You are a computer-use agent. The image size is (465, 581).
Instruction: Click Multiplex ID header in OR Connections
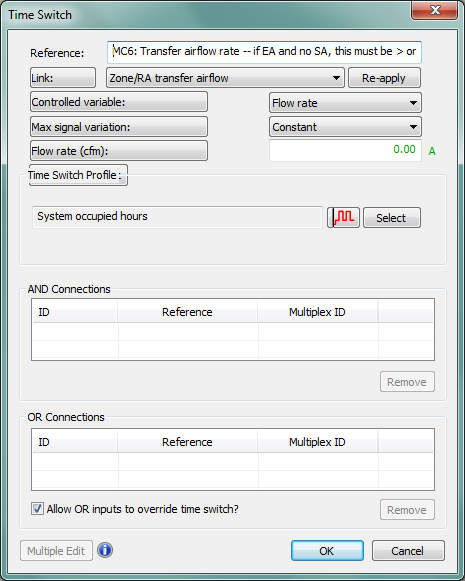pos(317,442)
